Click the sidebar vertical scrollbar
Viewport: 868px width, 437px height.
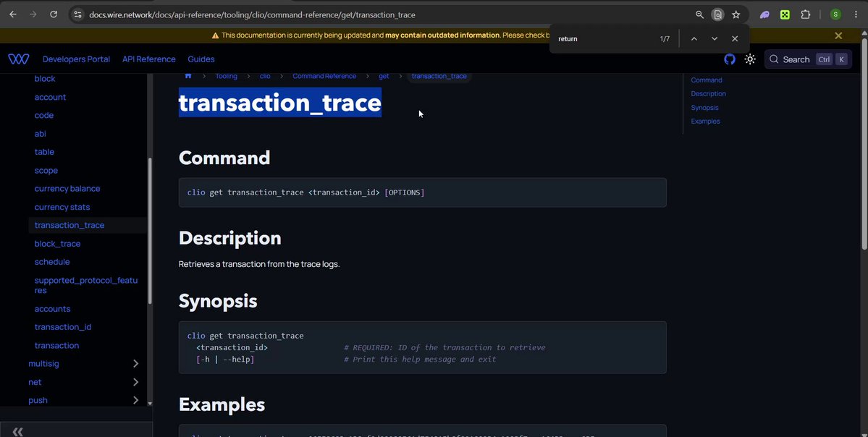[149, 231]
